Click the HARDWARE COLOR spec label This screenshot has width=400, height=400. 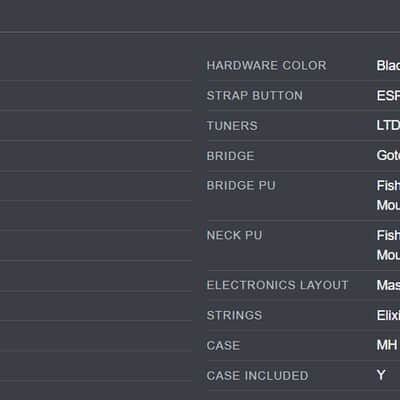click(266, 65)
